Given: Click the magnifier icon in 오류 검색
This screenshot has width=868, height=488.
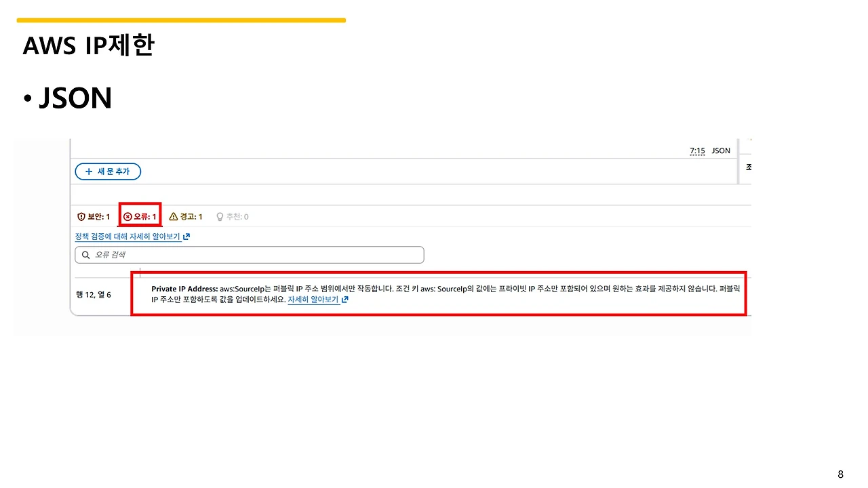Looking at the screenshot, I should tap(85, 255).
